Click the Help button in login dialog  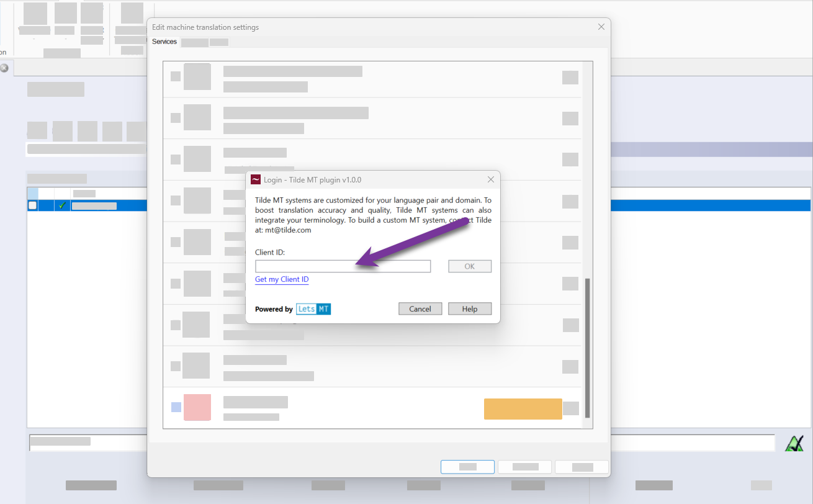click(470, 309)
